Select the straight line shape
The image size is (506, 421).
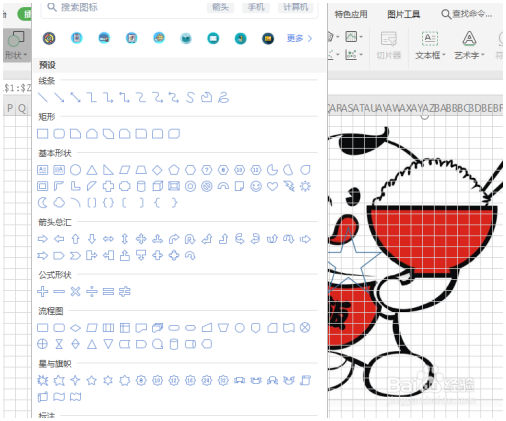point(43,98)
